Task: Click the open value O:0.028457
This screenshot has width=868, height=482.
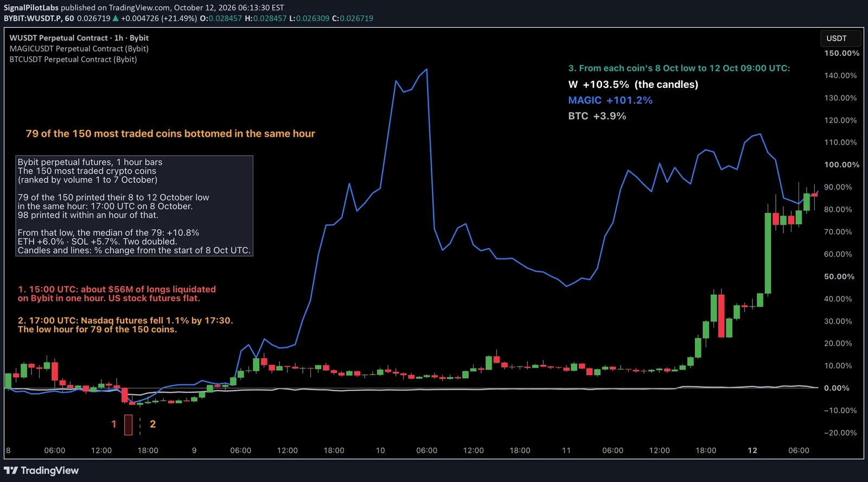Action: click(x=221, y=18)
